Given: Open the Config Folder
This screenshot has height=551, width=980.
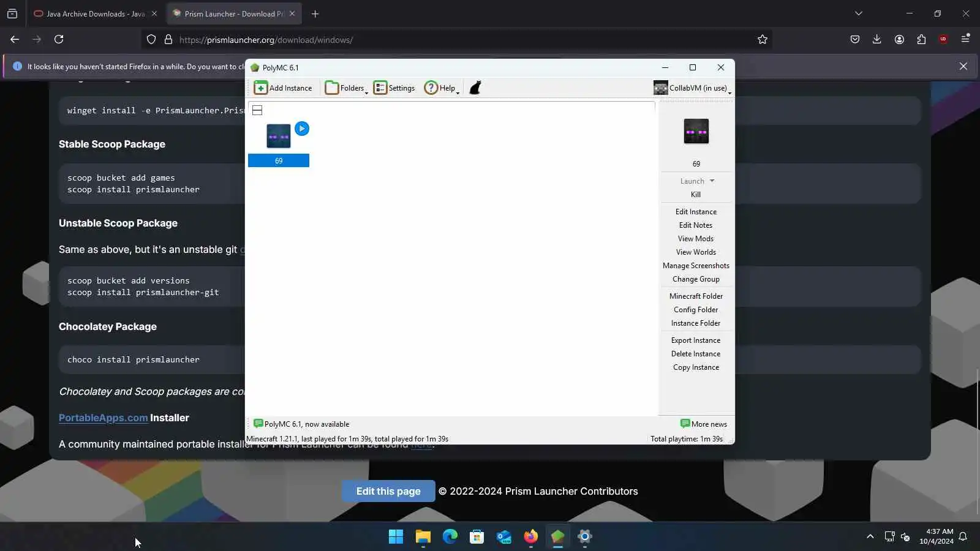Looking at the screenshot, I should (696, 310).
